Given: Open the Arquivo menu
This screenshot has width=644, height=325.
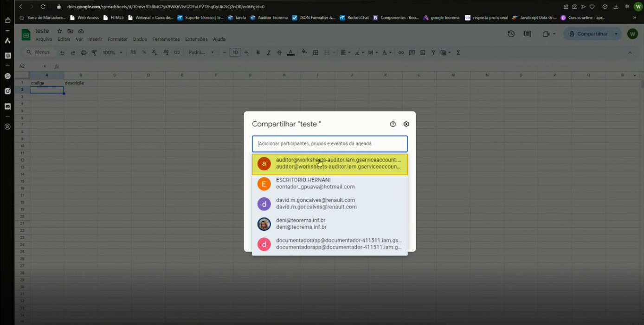Looking at the screenshot, I should (x=44, y=39).
